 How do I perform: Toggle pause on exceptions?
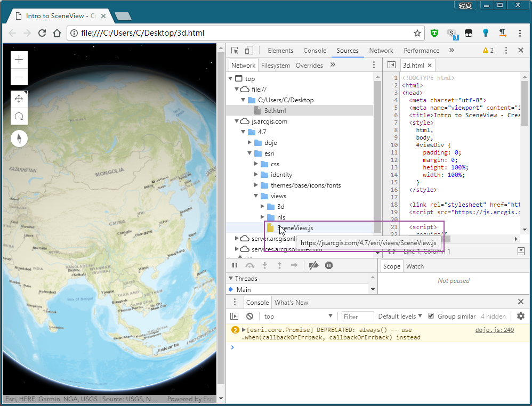point(329,265)
